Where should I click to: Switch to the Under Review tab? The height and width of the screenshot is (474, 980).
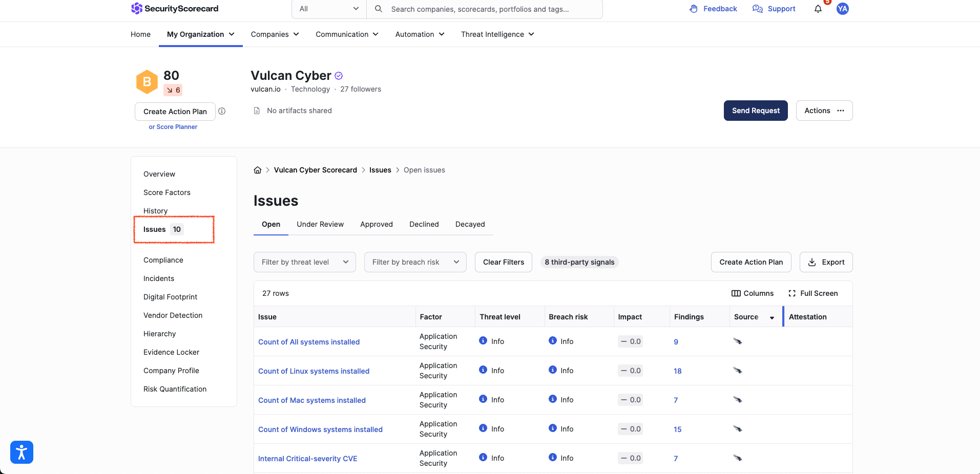tap(320, 224)
